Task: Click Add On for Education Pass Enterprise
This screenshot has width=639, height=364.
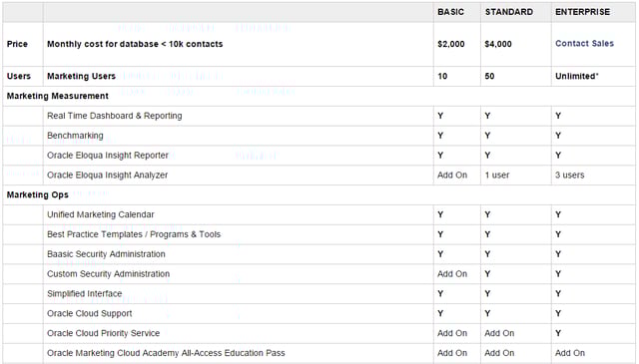Action: (570, 353)
